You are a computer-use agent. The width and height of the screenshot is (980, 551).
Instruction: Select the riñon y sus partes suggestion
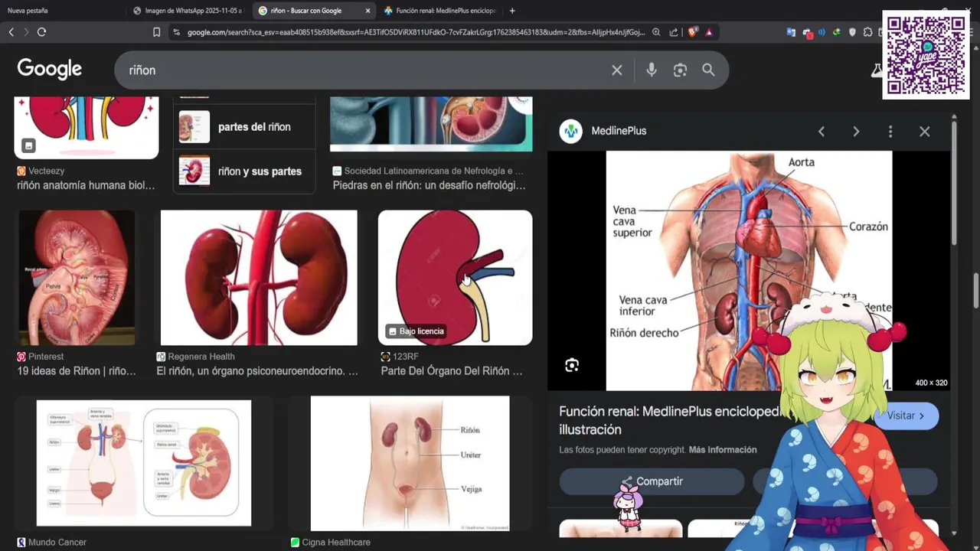point(244,171)
